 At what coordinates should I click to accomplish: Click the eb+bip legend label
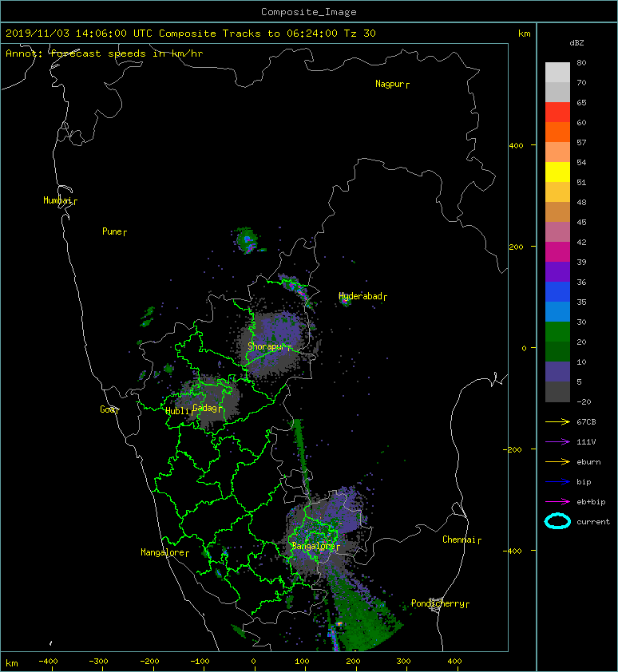pos(591,501)
